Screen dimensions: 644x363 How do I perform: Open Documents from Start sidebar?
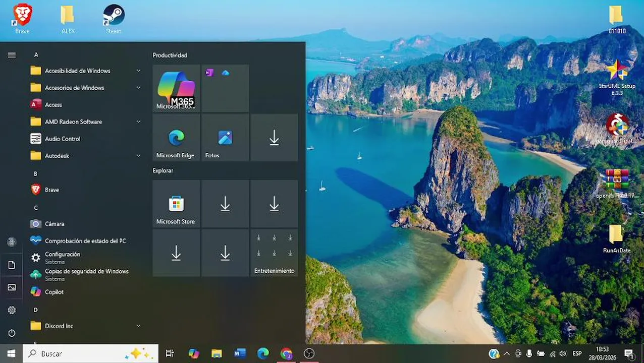[x=12, y=265]
